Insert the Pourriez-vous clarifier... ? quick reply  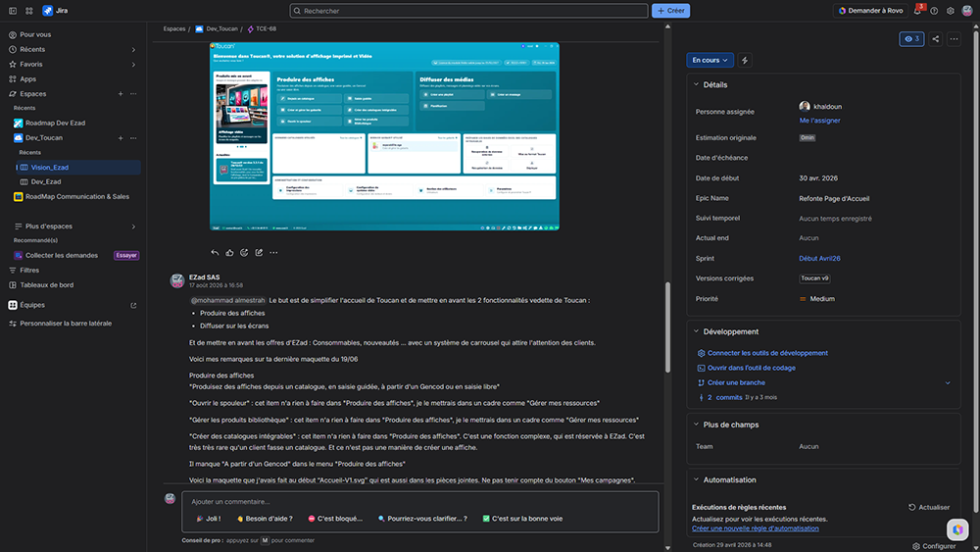tap(422, 519)
